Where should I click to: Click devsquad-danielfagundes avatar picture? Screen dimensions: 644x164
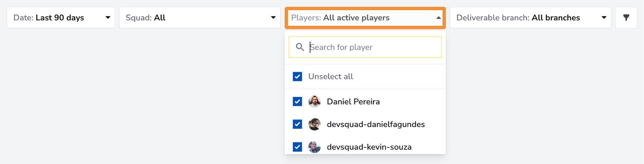pyautogui.click(x=314, y=124)
